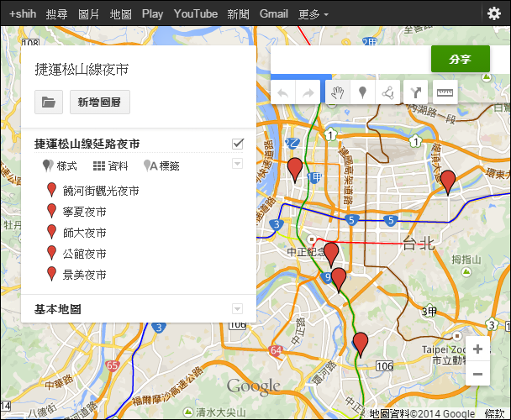Open the layer options dropdown arrow
This screenshot has width=511, height=420.
tap(237, 164)
